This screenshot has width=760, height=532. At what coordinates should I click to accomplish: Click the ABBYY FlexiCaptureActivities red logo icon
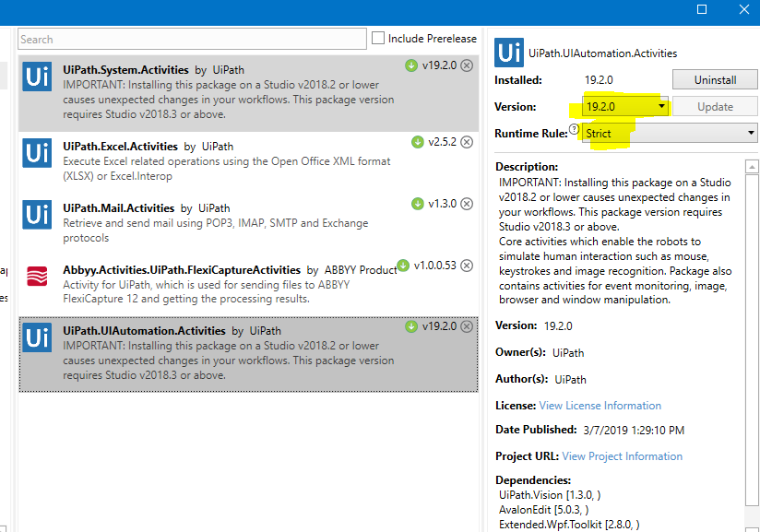pos(37,277)
